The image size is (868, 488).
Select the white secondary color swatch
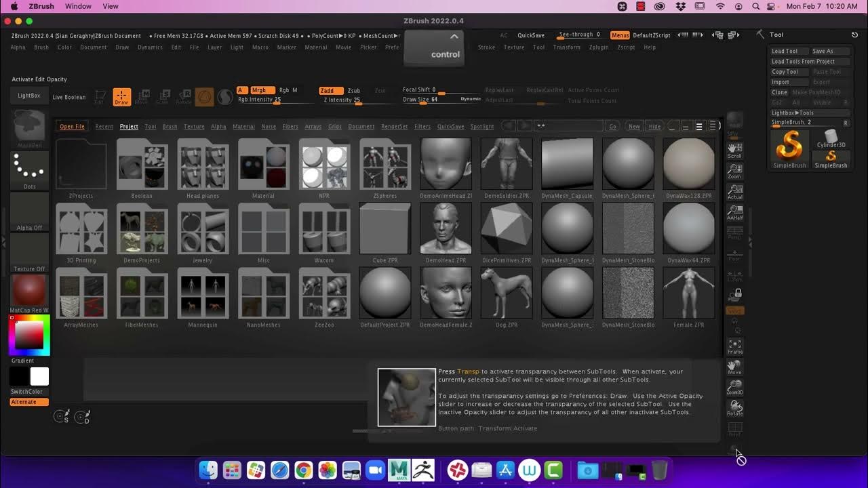point(39,376)
